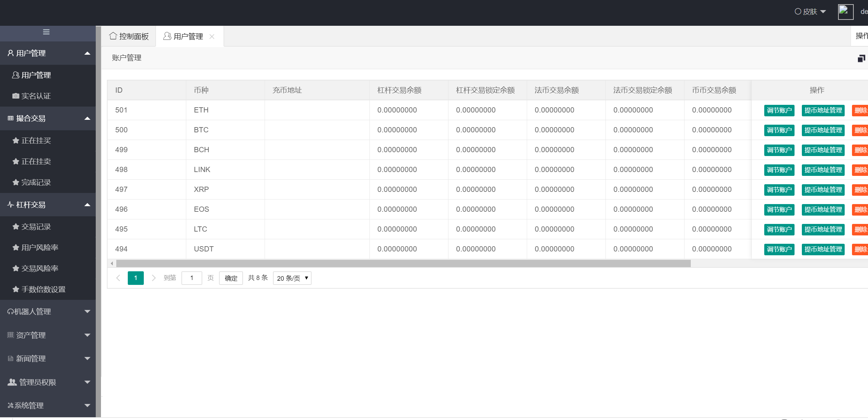Close the 用户管理 tab
Screen dimensions: 868x420
pyautogui.click(x=212, y=36)
